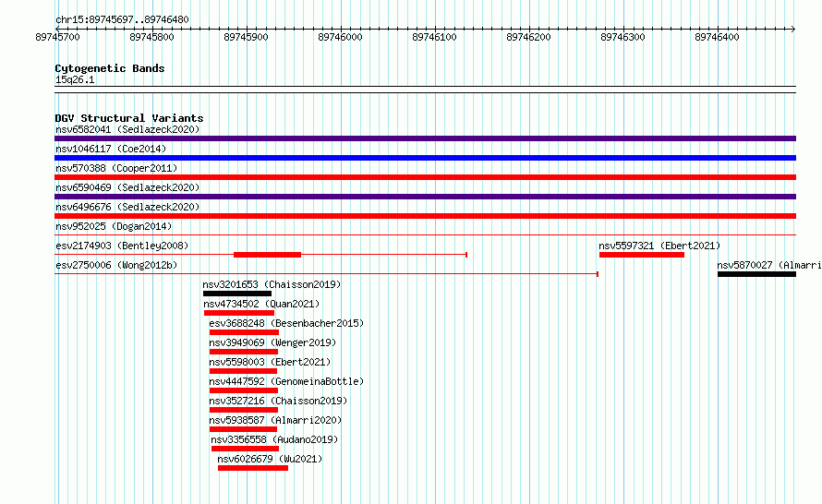Screen dimensions: 822x504
Task: Open nsv6026679 (Wu2021) variant label
Action: [x=270, y=459]
